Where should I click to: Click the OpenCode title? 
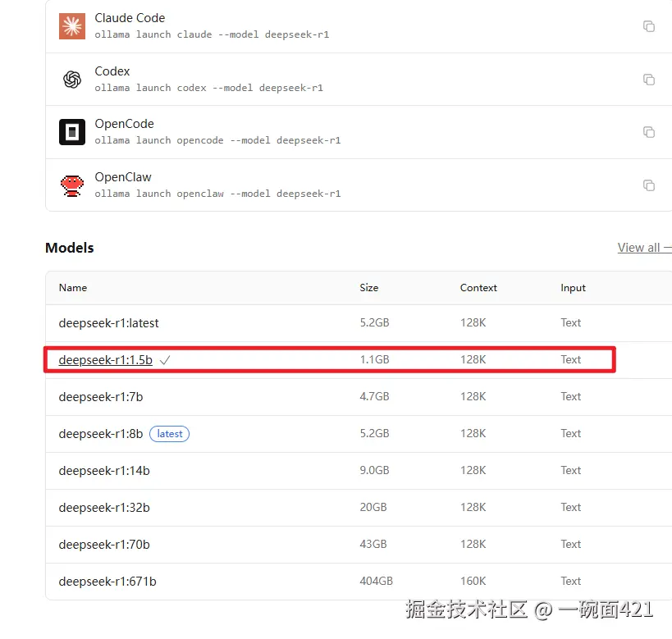tap(124, 124)
